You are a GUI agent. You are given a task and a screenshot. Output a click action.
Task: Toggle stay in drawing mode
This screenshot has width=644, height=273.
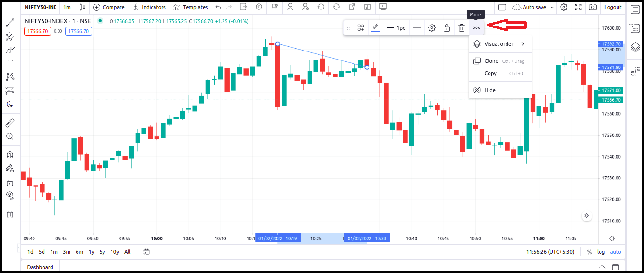click(x=9, y=168)
